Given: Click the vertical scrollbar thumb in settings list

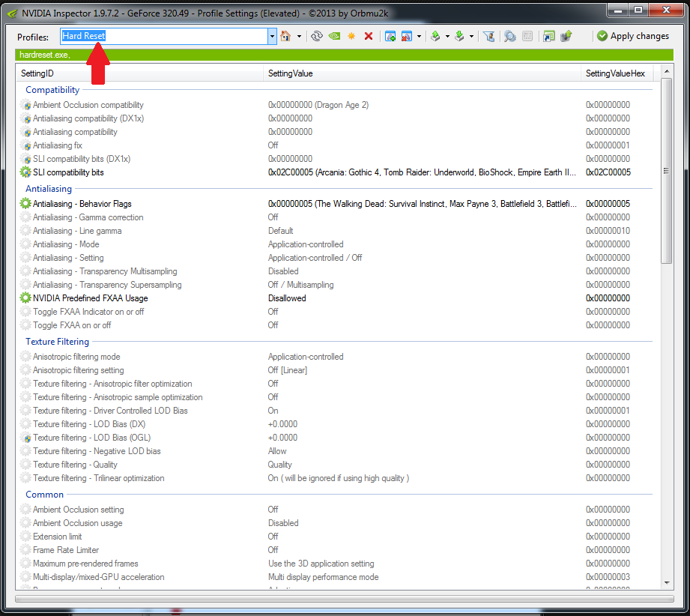Looking at the screenshot, I should click(x=667, y=171).
